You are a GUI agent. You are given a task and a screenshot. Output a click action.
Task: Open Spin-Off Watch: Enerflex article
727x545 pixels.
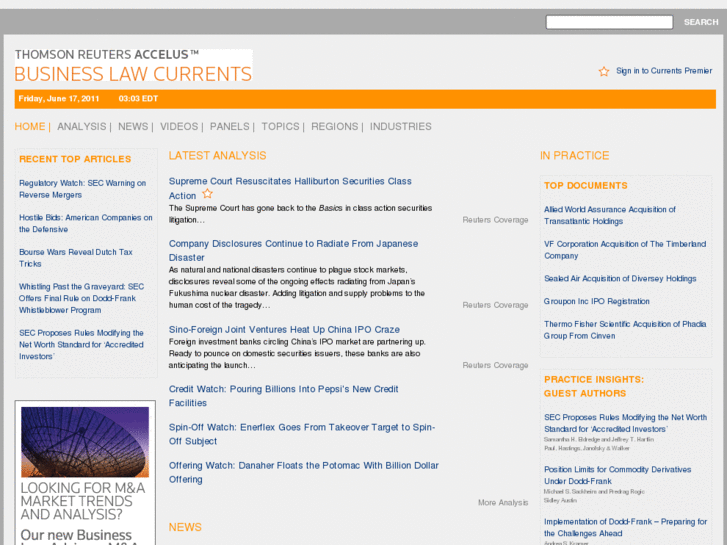pos(302,434)
